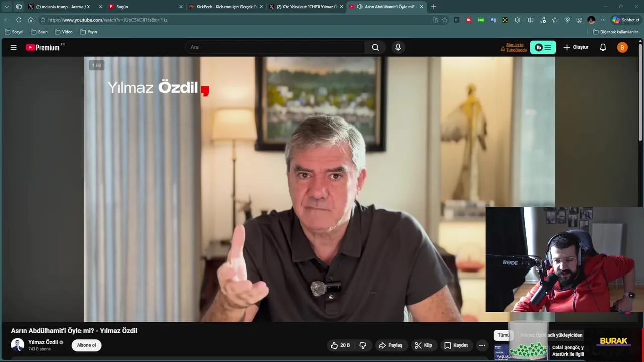This screenshot has width=644, height=362.
Task: Open a new browser tab
Action: 434,7
